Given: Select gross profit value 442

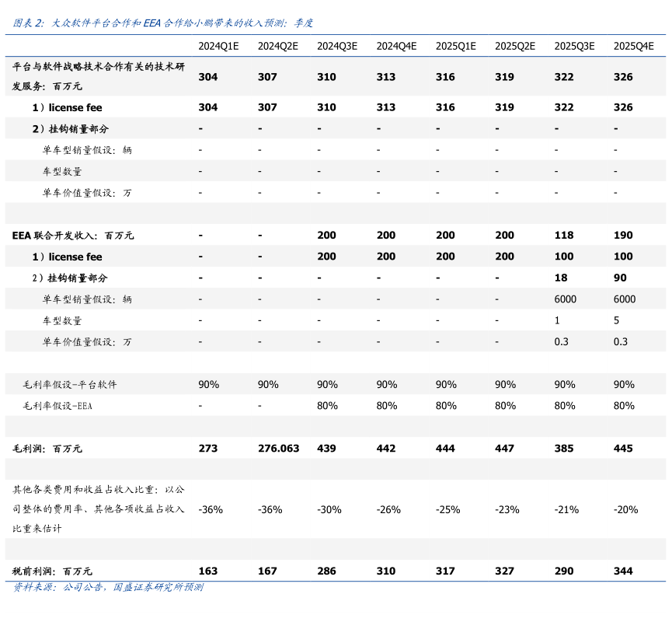Looking at the screenshot, I should point(386,449).
